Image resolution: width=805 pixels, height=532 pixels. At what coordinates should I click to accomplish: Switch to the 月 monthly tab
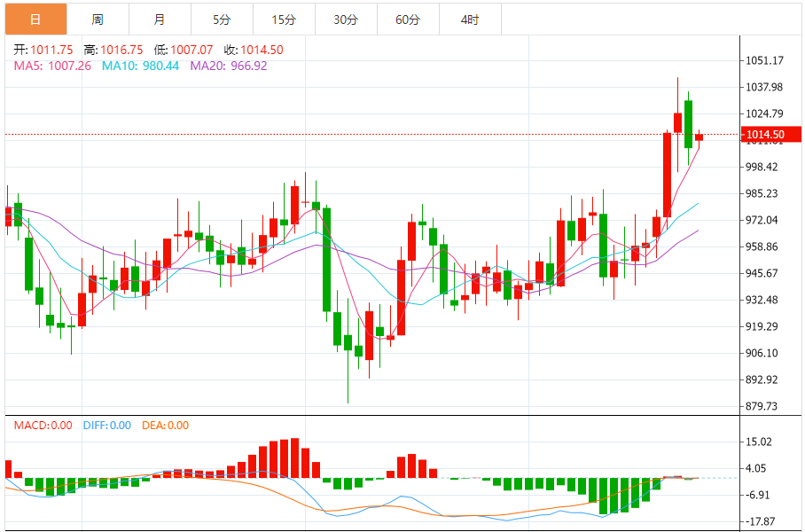(160, 20)
